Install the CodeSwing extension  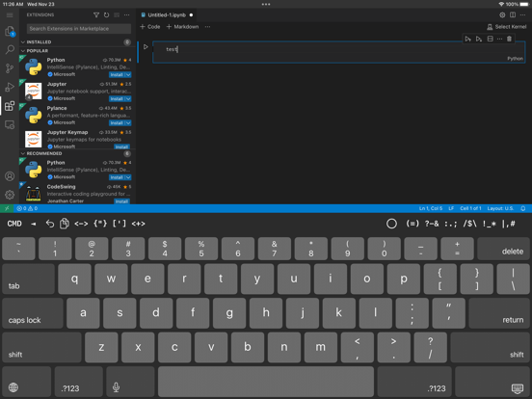(121, 201)
